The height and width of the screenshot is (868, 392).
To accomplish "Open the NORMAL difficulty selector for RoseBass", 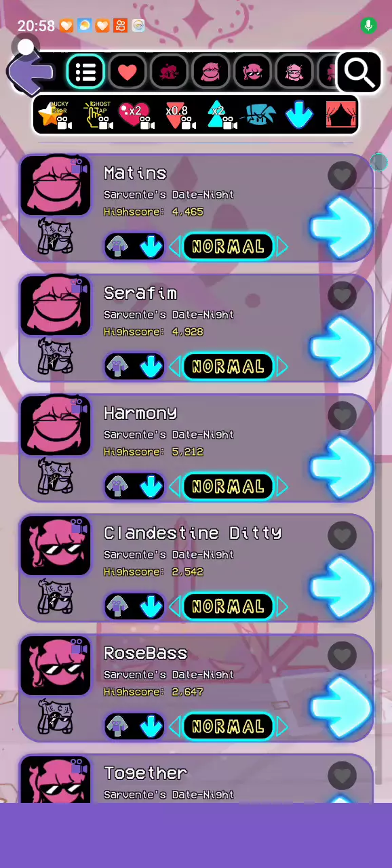I will 228,727.
